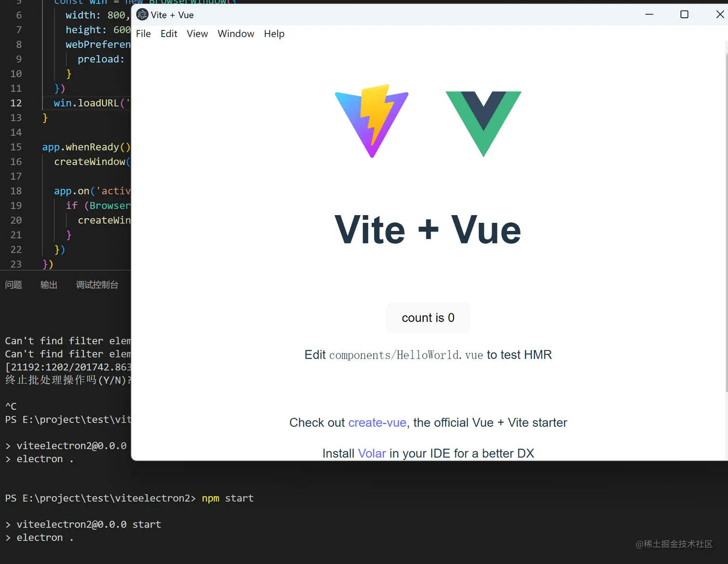Click 'app.on('activ' code on line 18

[x=92, y=191]
